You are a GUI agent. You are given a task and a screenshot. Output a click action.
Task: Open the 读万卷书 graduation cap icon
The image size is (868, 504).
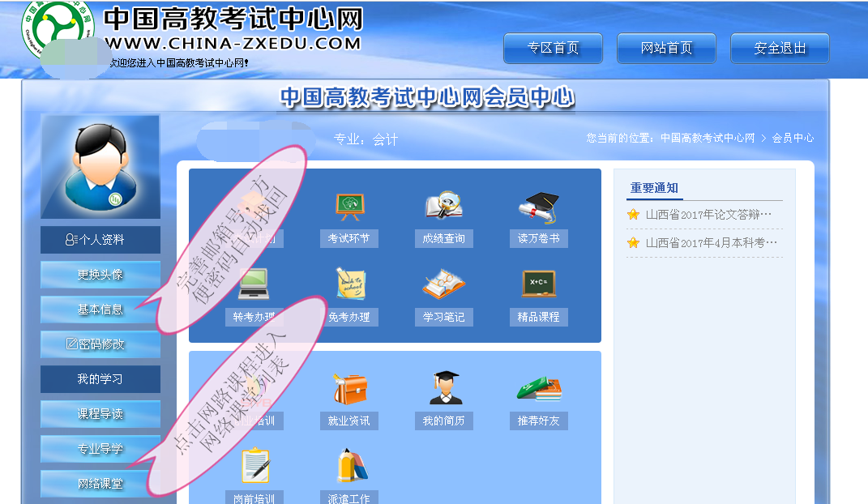(x=538, y=207)
